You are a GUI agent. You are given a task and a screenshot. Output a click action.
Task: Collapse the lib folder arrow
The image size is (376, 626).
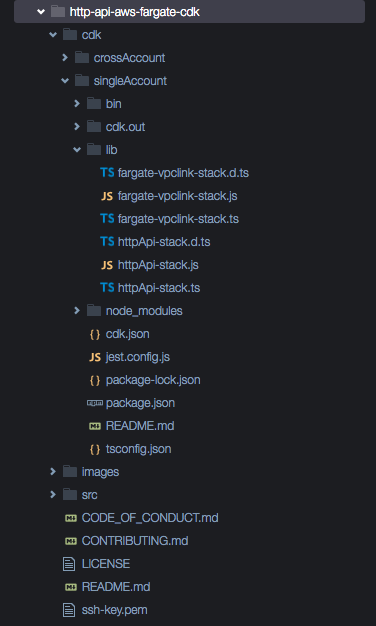pos(77,150)
